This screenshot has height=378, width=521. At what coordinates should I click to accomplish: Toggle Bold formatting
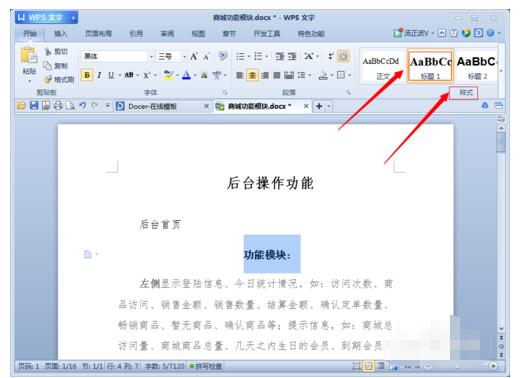tap(87, 75)
